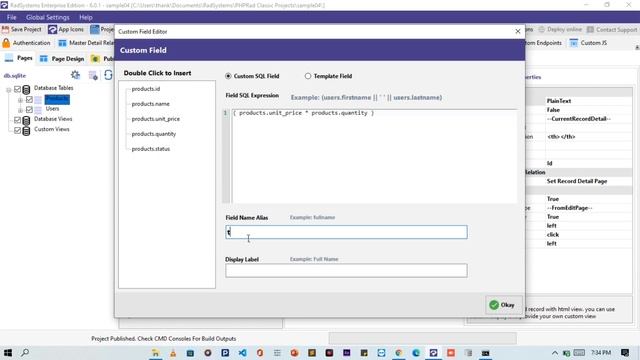The width and height of the screenshot is (640, 360).
Task: Click products.unit_price in the insert list
Action: click(x=156, y=119)
